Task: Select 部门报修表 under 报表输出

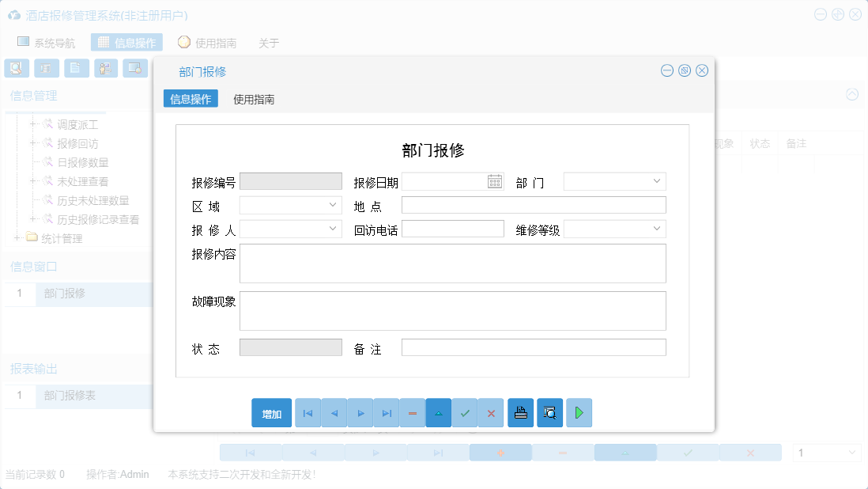Action: click(x=71, y=396)
